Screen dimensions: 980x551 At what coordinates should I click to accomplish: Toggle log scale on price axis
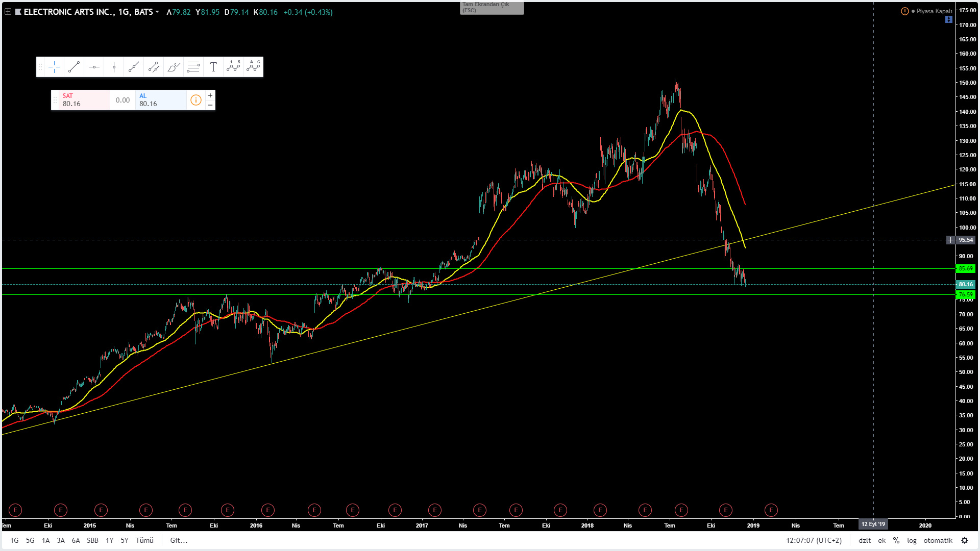pyautogui.click(x=912, y=540)
